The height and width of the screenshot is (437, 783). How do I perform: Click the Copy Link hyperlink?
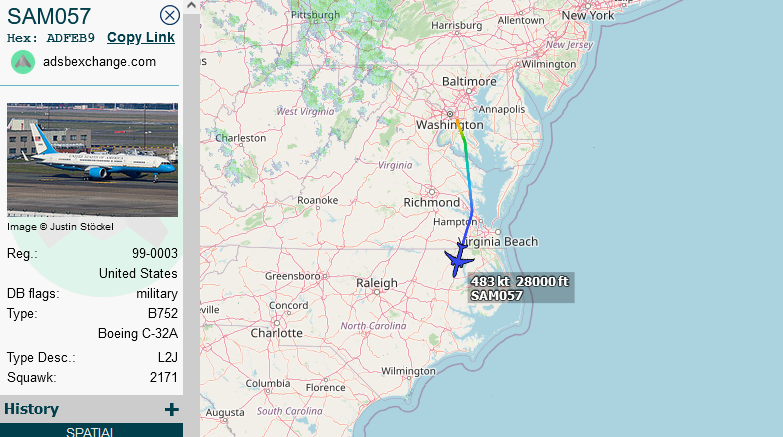pos(141,37)
